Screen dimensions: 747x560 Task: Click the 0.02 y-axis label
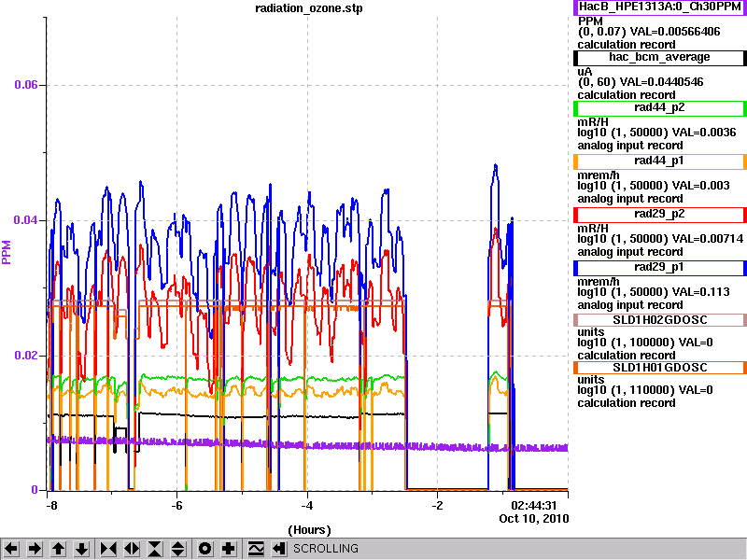26,356
